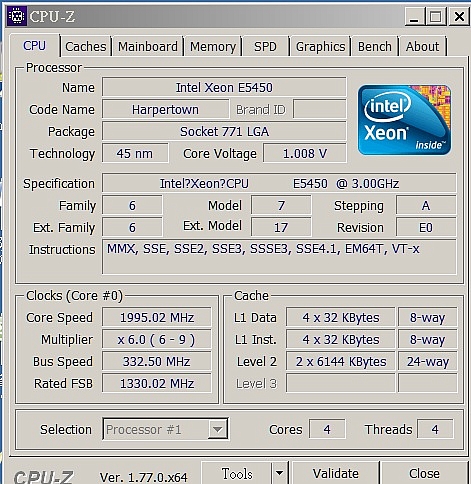
Task: Expand the Tools button dropdown arrow
Action: pos(279,473)
